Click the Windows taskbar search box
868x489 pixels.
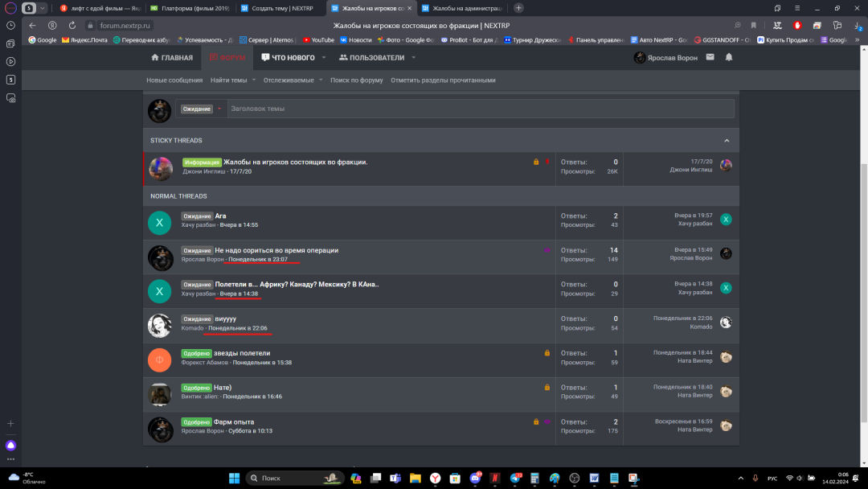point(294,478)
